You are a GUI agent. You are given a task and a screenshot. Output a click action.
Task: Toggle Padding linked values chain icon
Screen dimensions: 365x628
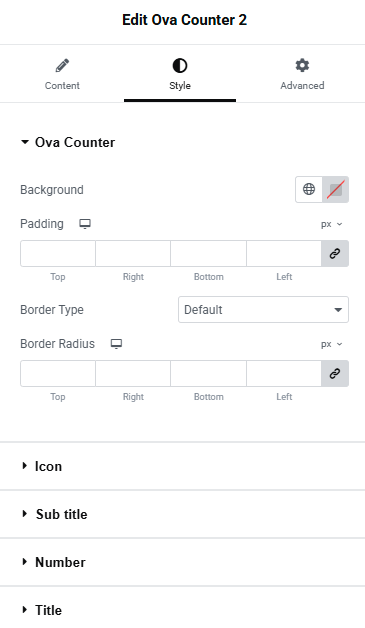tap(335, 254)
